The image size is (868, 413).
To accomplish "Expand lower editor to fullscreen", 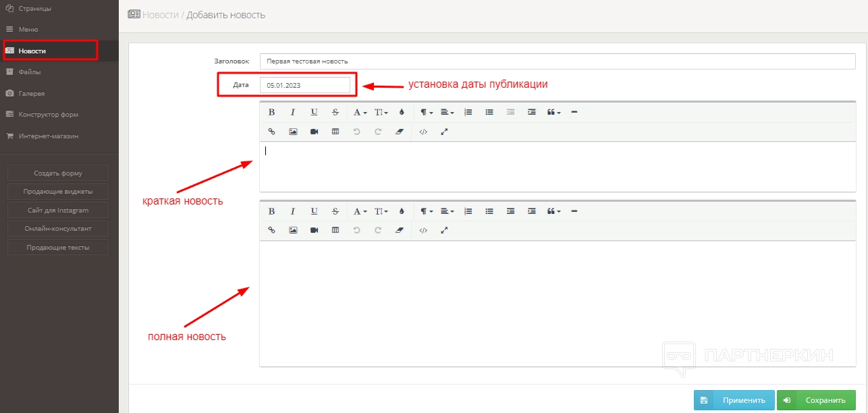I will point(444,230).
